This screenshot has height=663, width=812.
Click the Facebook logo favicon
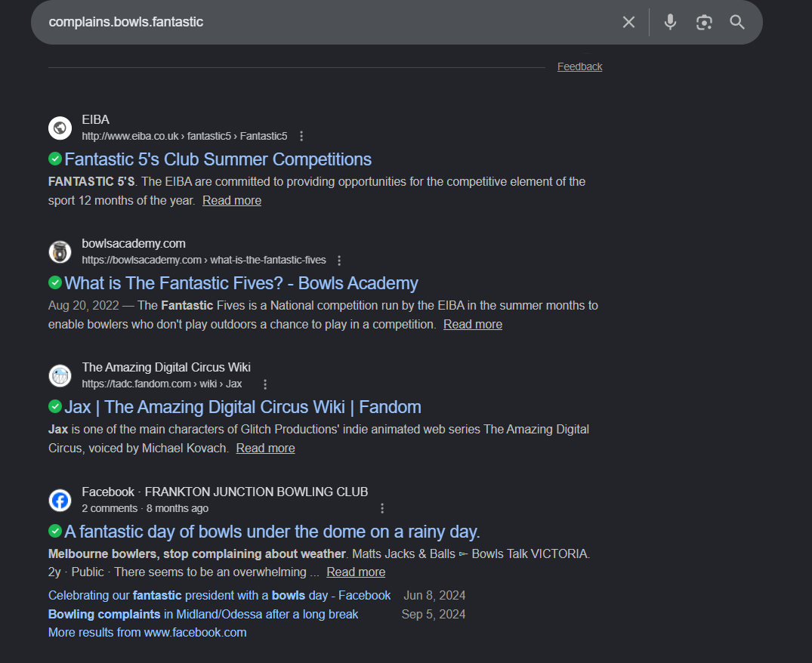point(60,501)
